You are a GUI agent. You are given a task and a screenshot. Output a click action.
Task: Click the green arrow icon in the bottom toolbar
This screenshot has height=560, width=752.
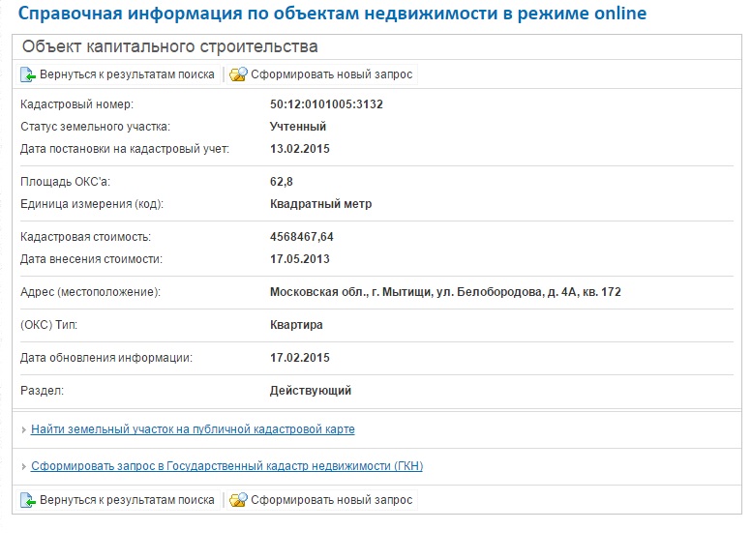pyautogui.click(x=28, y=500)
